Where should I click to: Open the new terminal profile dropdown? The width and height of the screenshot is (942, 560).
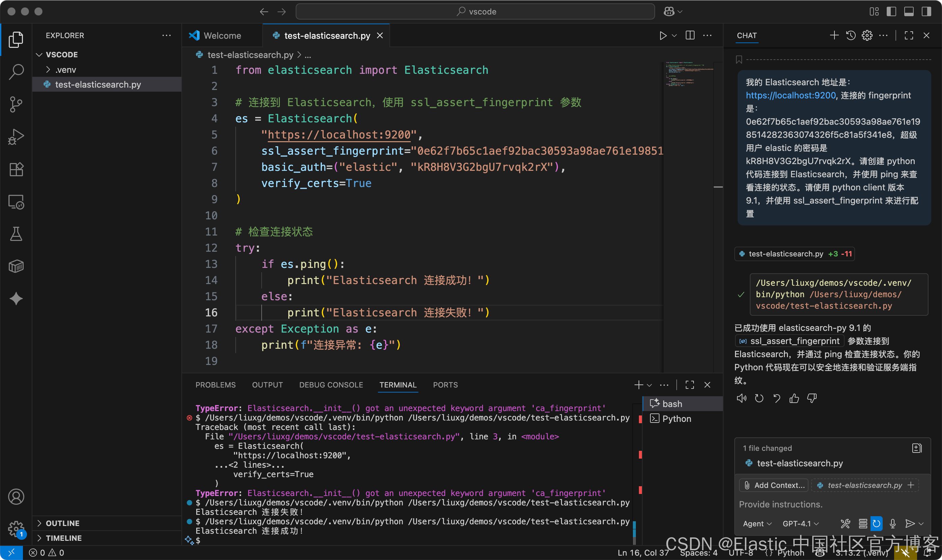coord(649,385)
